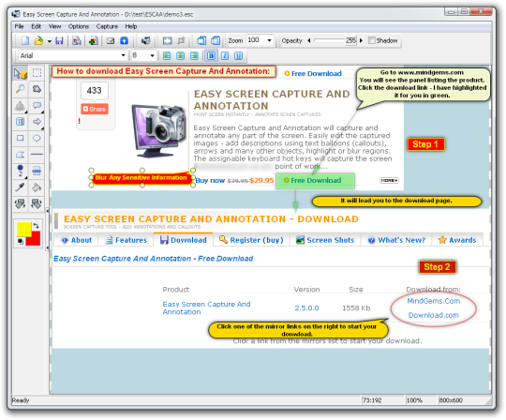Decrease opacity with the left arrow
This screenshot has height=420, width=506.
(x=309, y=40)
